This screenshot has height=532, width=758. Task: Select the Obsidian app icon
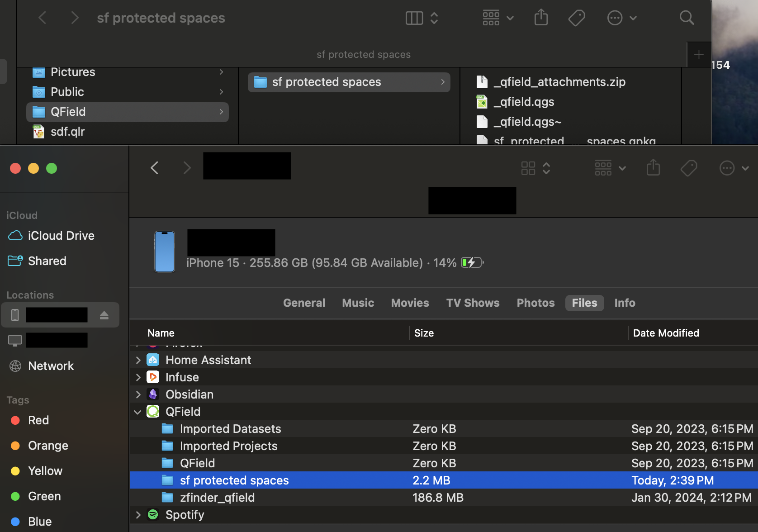click(153, 394)
